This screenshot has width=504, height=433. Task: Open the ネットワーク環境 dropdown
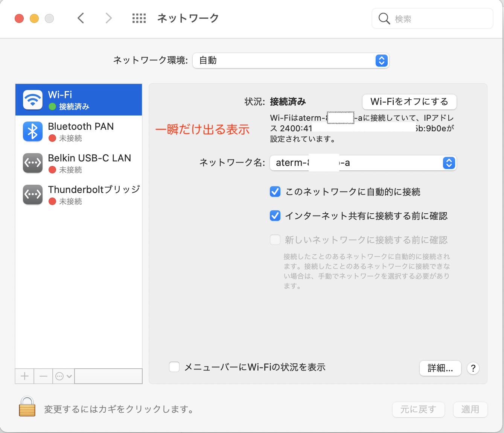(x=291, y=61)
